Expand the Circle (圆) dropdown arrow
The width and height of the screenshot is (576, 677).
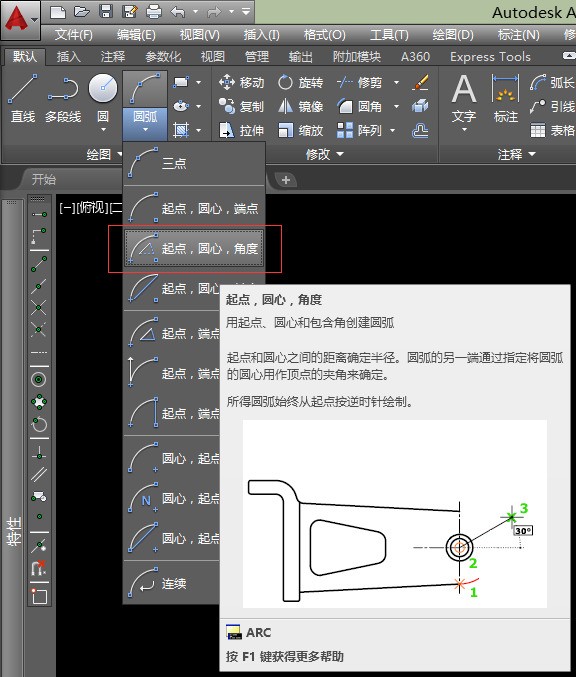coord(103,130)
